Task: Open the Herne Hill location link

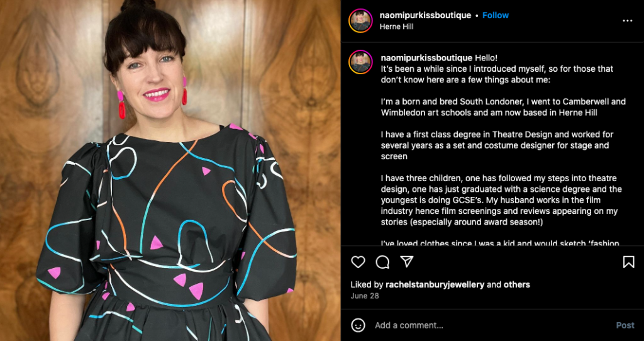Action: (x=396, y=26)
